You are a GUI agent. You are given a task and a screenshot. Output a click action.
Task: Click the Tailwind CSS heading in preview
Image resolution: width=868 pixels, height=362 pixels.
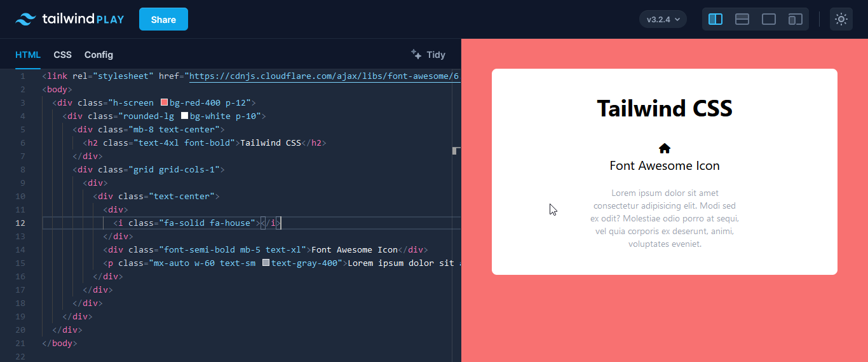(665, 108)
